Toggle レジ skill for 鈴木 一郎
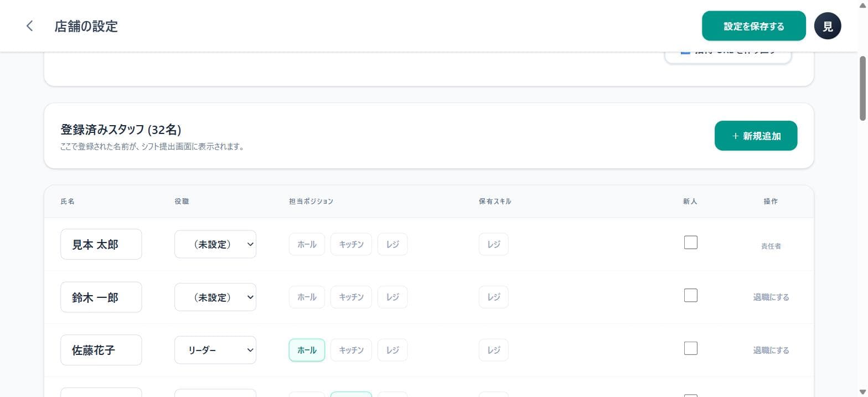The image size is (868, 397). tap(494, 297)
